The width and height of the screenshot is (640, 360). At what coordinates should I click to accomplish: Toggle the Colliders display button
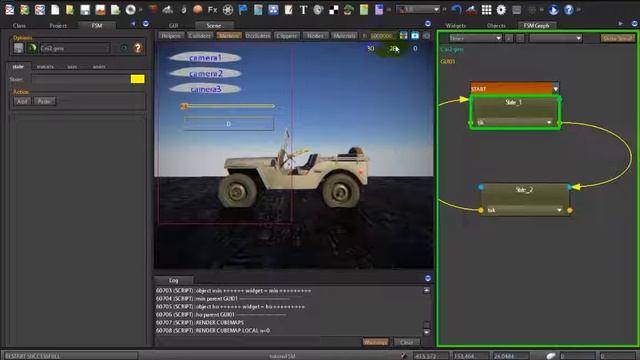pyautogui.click(x=200, y=36)
